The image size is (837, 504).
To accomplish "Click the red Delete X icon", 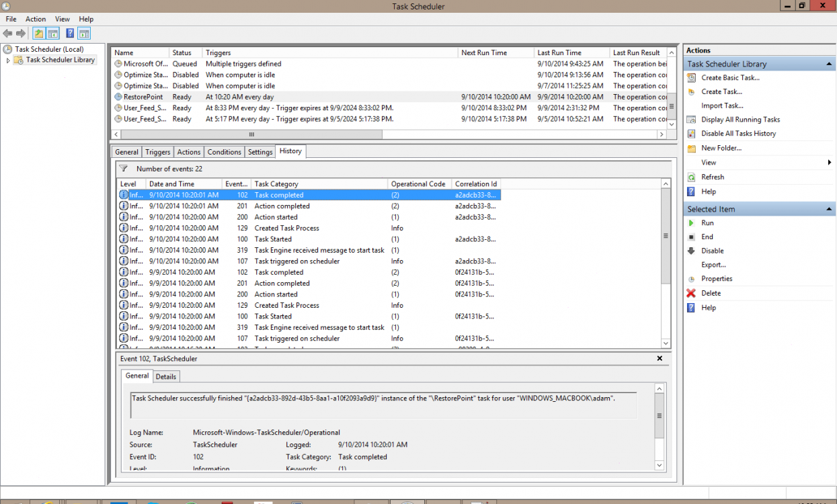I will pos(691,294).
